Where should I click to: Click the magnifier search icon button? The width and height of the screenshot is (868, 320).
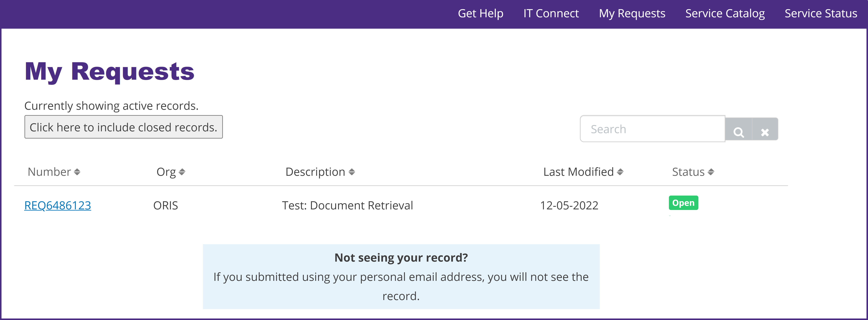738,129
